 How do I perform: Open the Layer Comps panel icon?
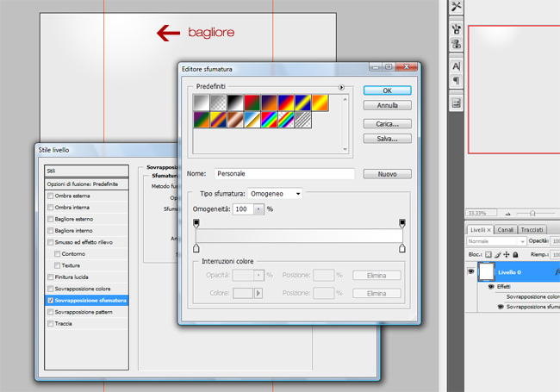click(x=456, y=103)
